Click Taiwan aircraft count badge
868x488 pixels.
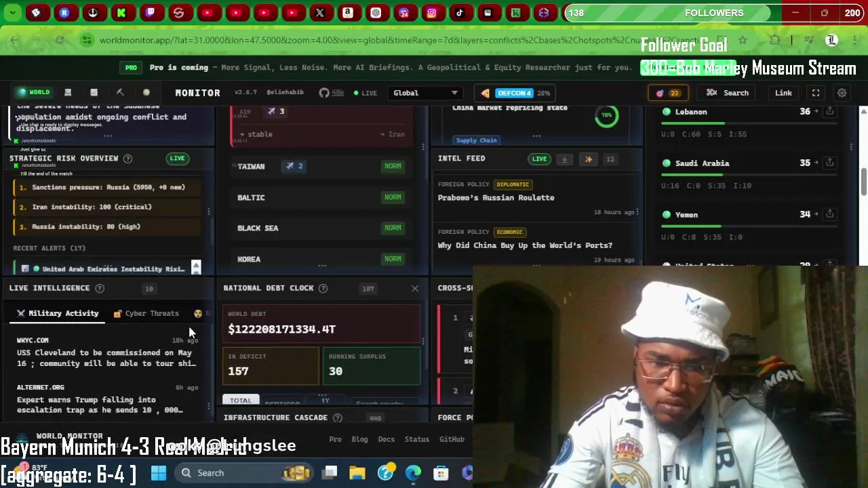point(294,166)
